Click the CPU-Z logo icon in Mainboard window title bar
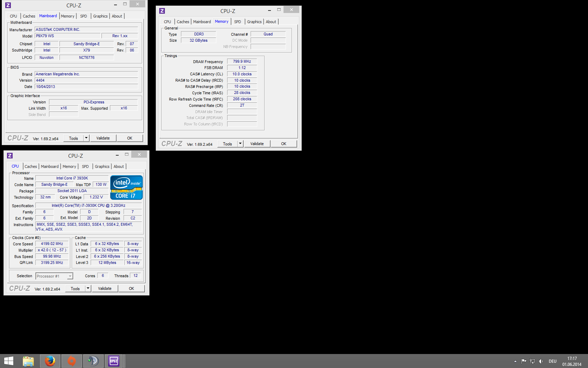588x368 pixels. (8, 5)
